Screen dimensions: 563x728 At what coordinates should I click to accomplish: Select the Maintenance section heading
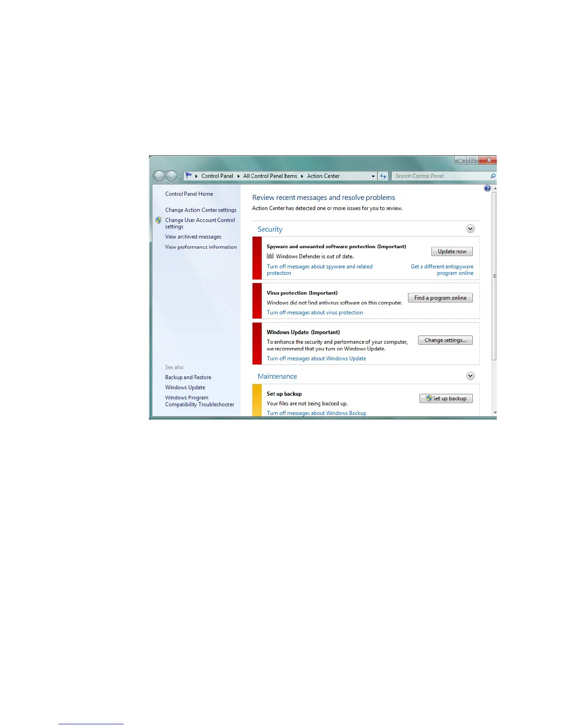(277, 376)
